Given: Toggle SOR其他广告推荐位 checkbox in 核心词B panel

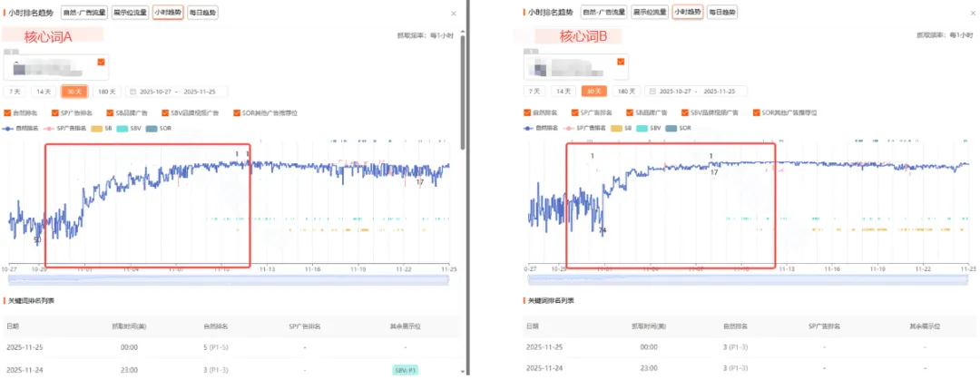Looking at the screenshot, I should pos(757,113).
